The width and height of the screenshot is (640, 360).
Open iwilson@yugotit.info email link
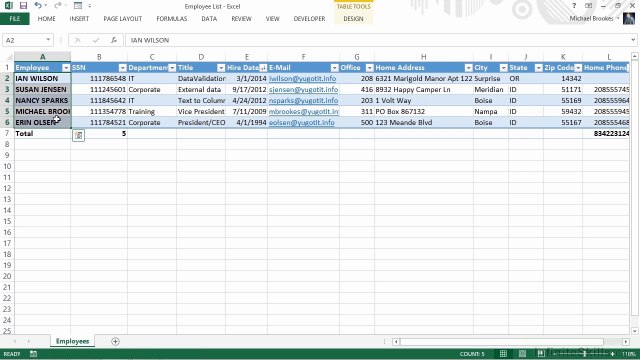coord(302,78)
